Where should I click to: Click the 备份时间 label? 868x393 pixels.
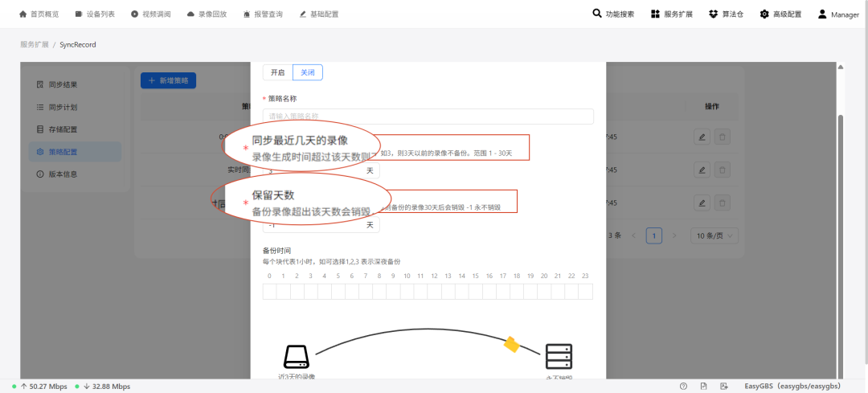tap(276, 251)
